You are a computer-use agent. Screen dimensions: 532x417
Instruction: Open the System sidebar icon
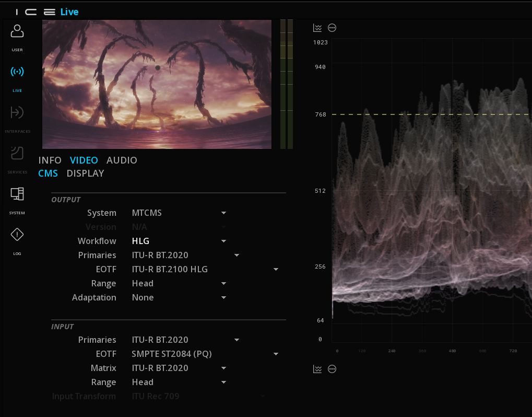[17, 194]
